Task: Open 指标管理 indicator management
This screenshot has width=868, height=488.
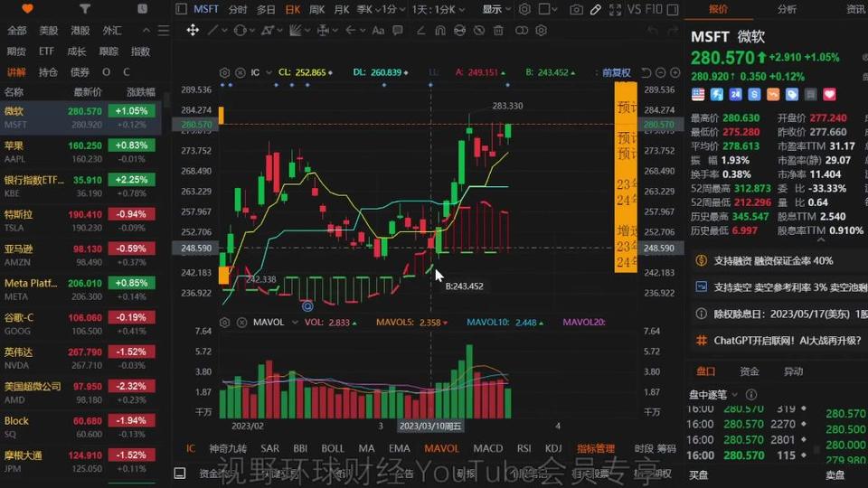Action: coord(596,448)
